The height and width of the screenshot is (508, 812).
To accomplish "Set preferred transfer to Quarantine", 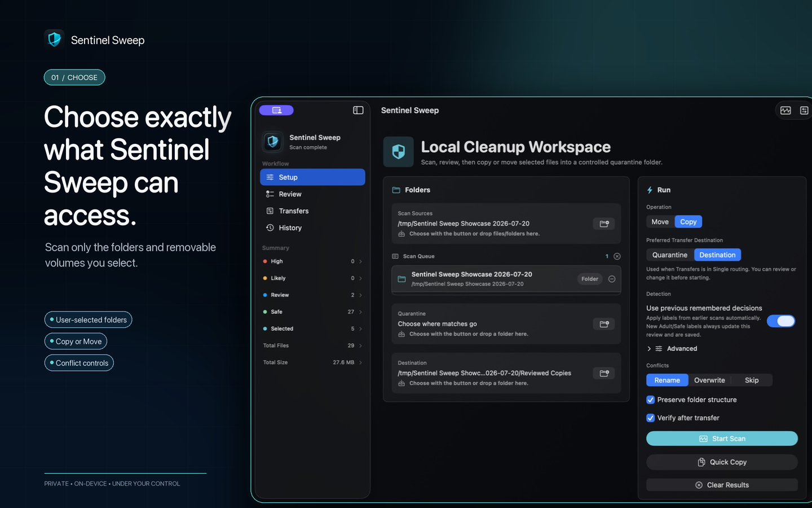I will (x=670, y=255).
